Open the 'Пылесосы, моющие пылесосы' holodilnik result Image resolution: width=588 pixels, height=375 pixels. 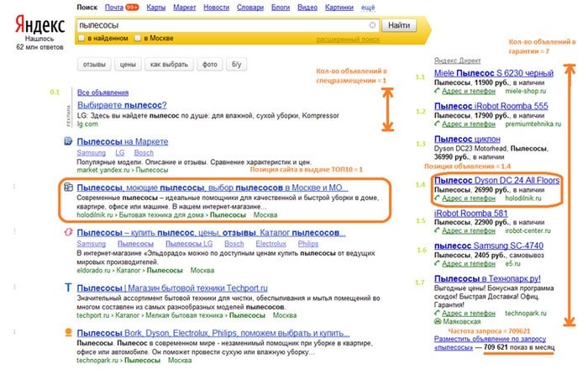pos(213,187)
